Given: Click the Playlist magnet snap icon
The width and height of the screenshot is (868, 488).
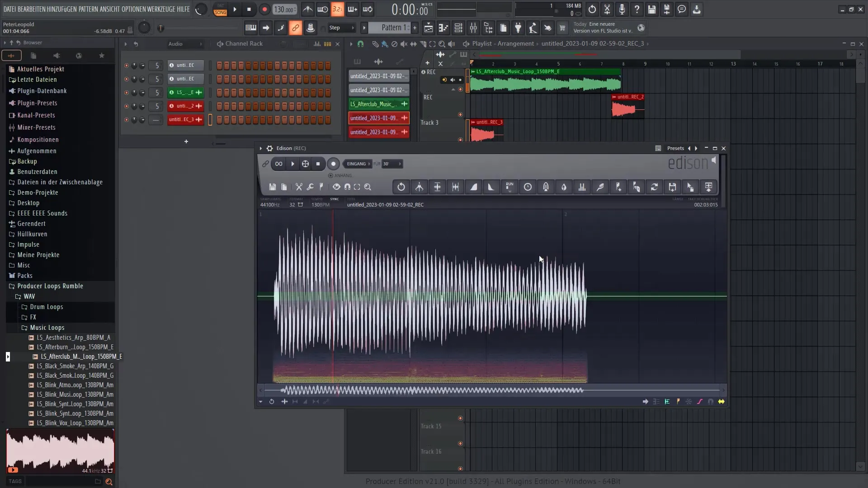Looking at the screenshot, I should coord(360,44).
